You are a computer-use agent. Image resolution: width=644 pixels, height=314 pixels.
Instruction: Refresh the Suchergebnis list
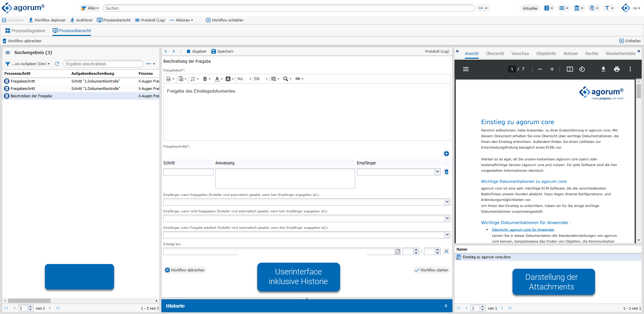coord(57,64)
